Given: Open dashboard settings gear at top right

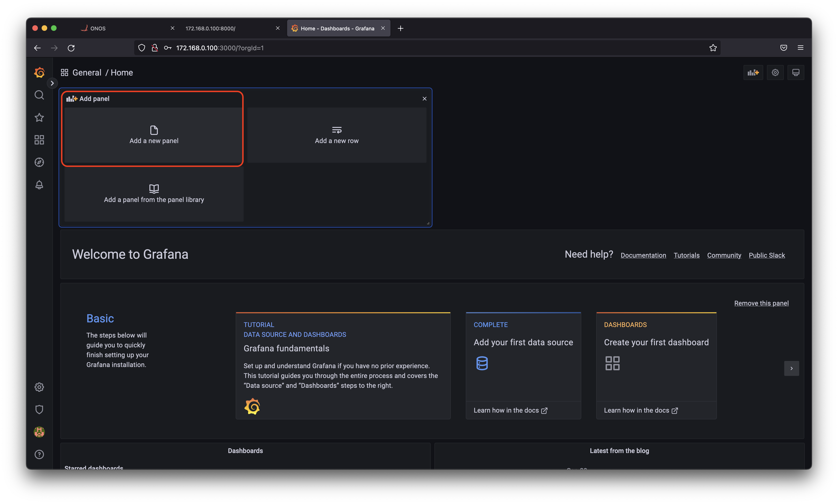Looking at the screenshot, I should pyautogui.click(x=775, y=72).
